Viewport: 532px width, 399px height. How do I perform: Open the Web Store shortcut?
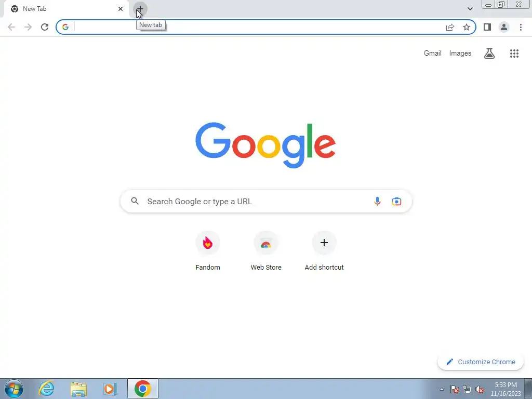(x=266, y=251)
